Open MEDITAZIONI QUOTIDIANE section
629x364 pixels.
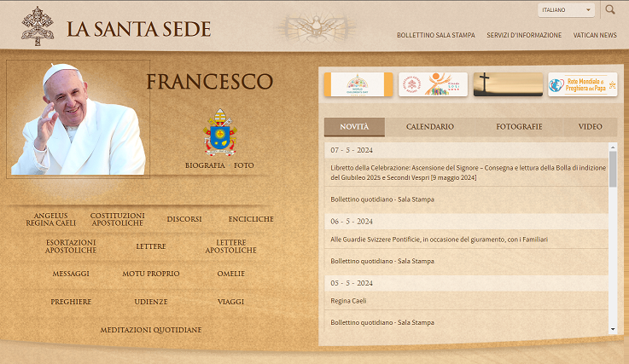click(151, 330)
